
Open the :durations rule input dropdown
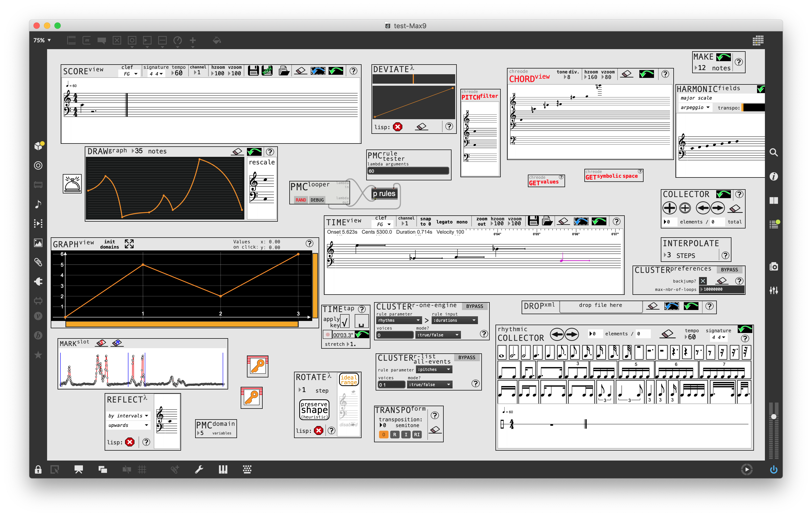tap(454, 320)
